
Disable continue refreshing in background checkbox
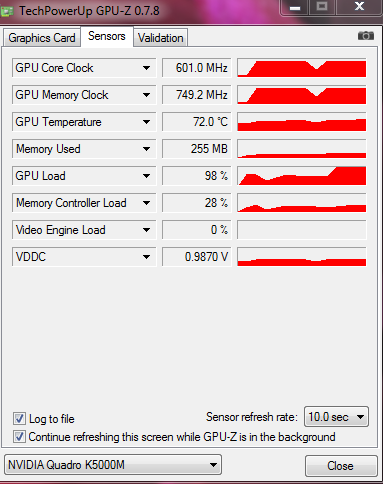click(x=19, y=437)
